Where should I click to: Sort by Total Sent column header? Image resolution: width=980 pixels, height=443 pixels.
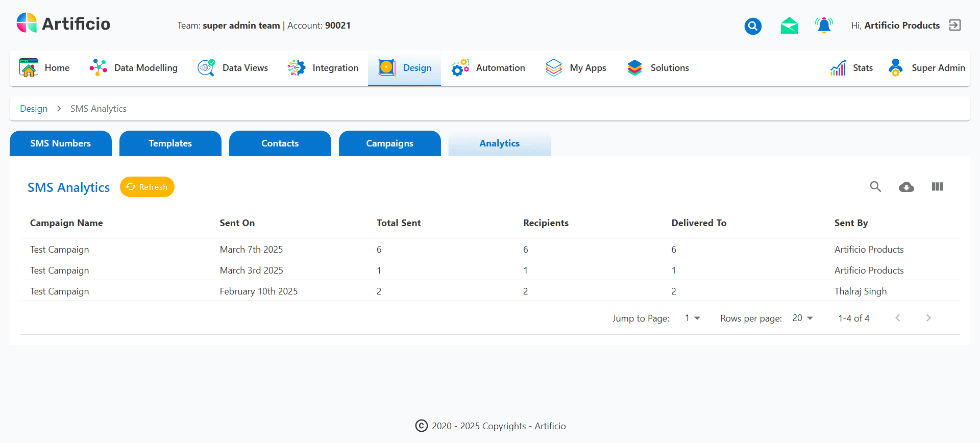(399, 223)
